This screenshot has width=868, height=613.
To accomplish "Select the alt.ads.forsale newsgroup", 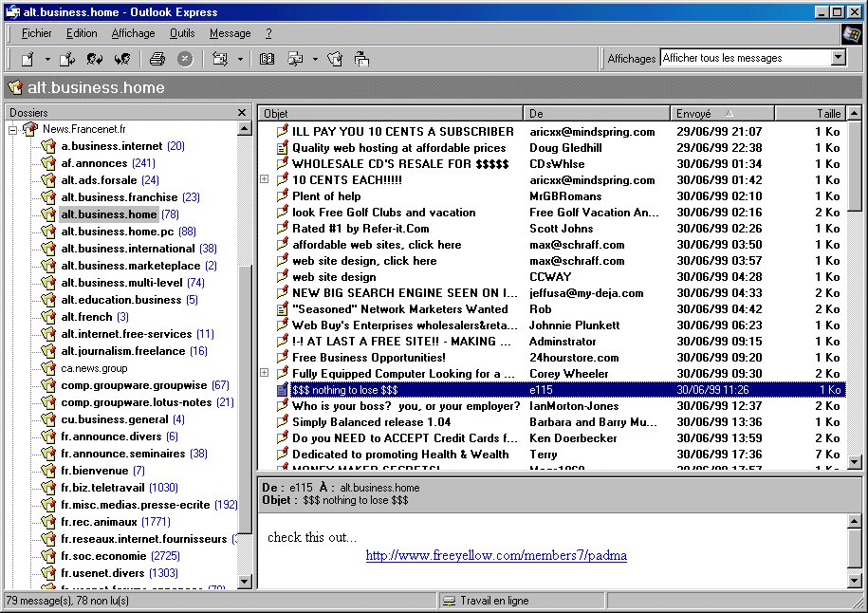I will pyautogui.click(x=99, y=180).
